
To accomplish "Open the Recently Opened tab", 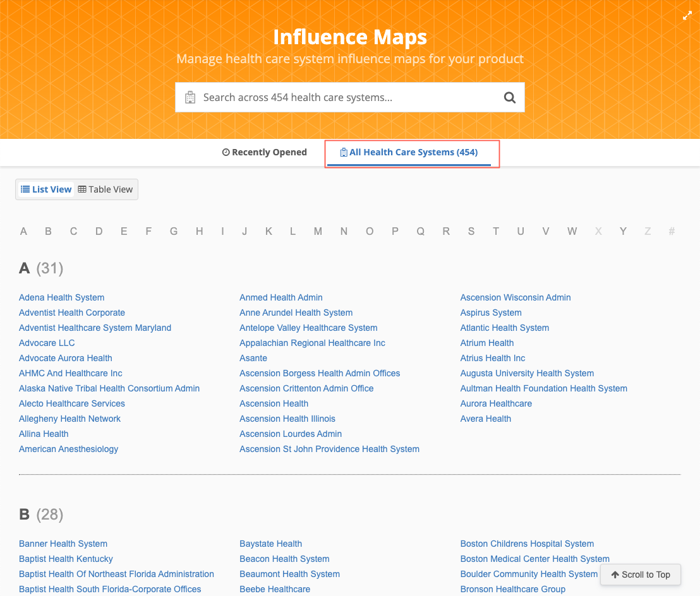I will coord(264,152).
